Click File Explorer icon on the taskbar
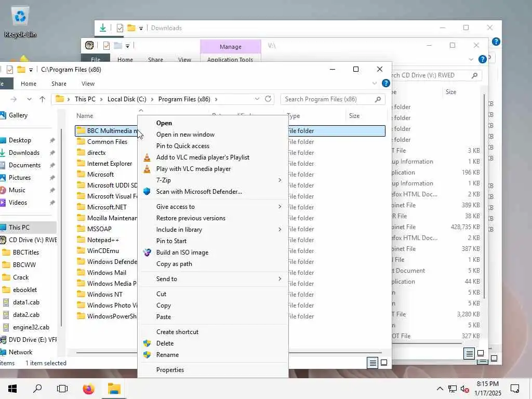 point(114,389)
